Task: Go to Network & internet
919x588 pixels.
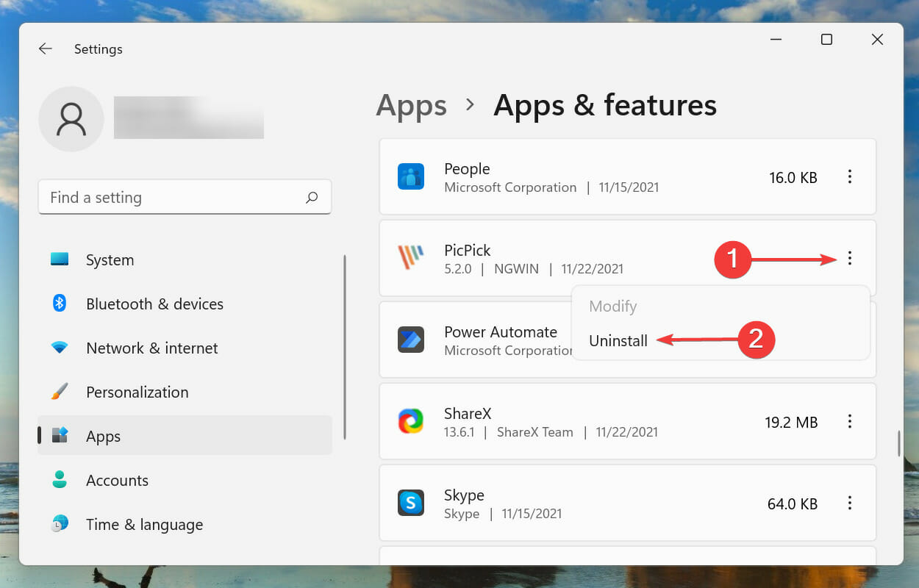Action: [185, 348]
